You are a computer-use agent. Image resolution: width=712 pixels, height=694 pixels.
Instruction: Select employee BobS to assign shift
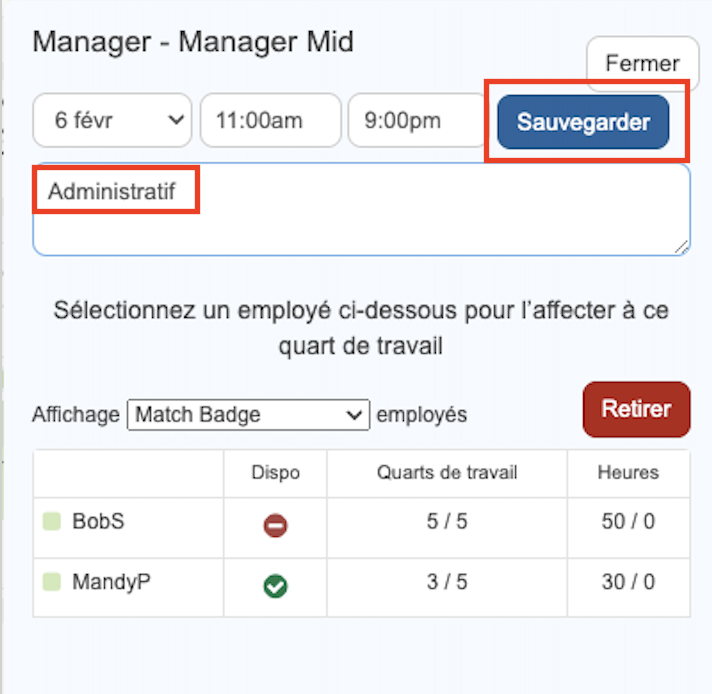(x=98, y=523)
